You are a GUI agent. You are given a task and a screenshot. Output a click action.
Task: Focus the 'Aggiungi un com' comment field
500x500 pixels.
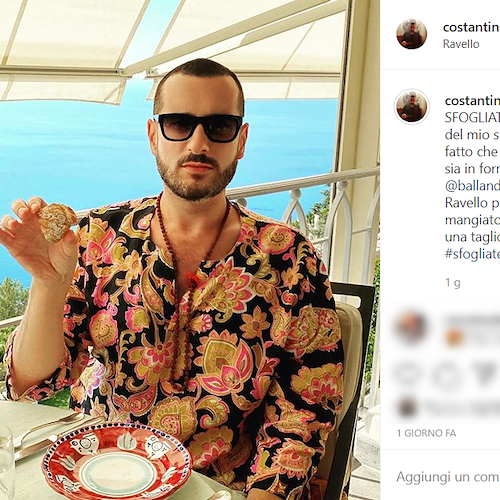[x=448, y=477]
